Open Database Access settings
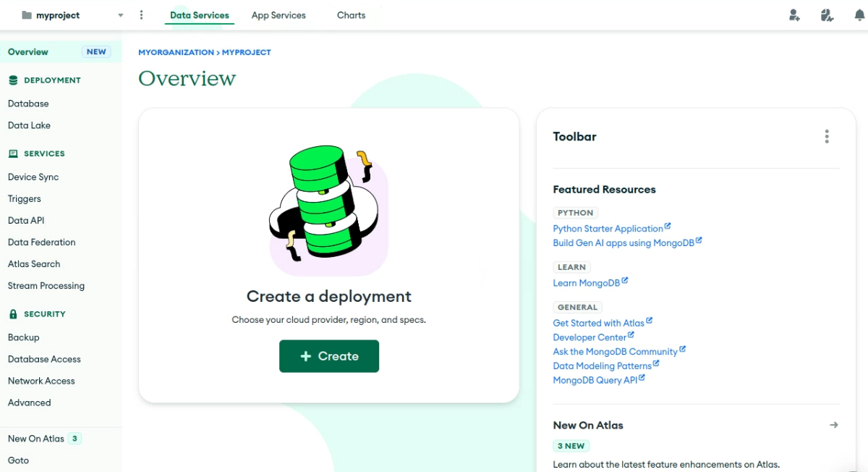The width and height of the screenshot is (868, 472). (44, 359)
